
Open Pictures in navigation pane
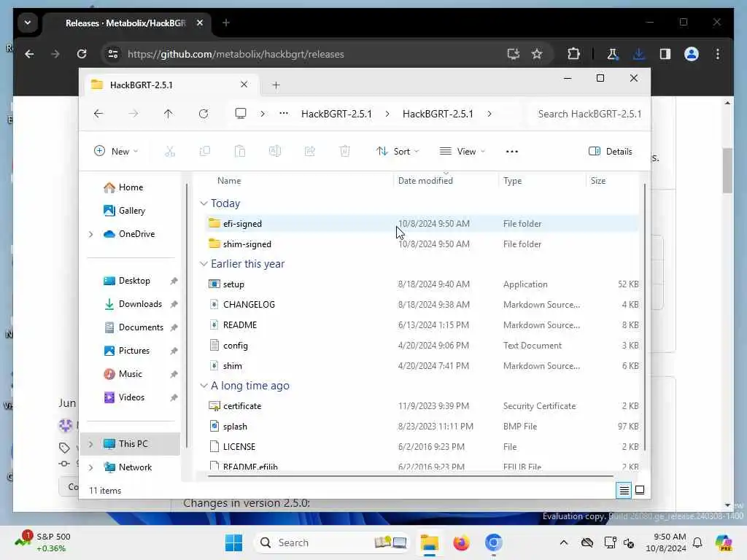(134, 351)
